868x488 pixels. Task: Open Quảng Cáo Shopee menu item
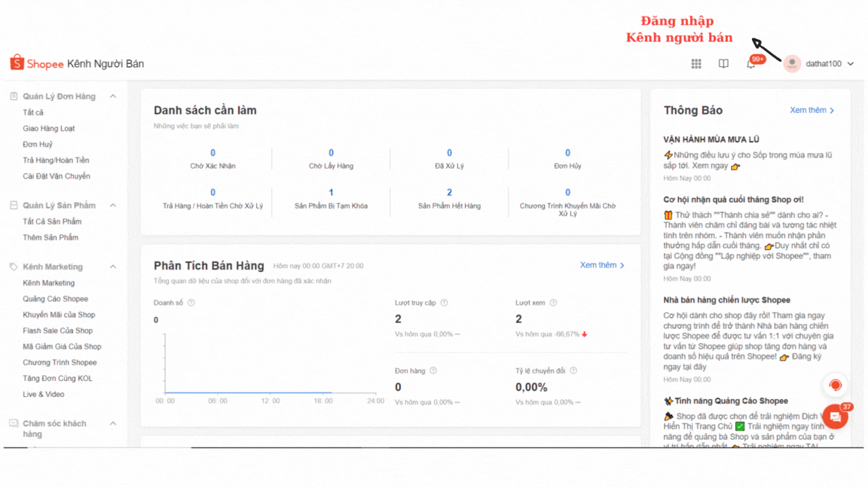tap(55, 299)
